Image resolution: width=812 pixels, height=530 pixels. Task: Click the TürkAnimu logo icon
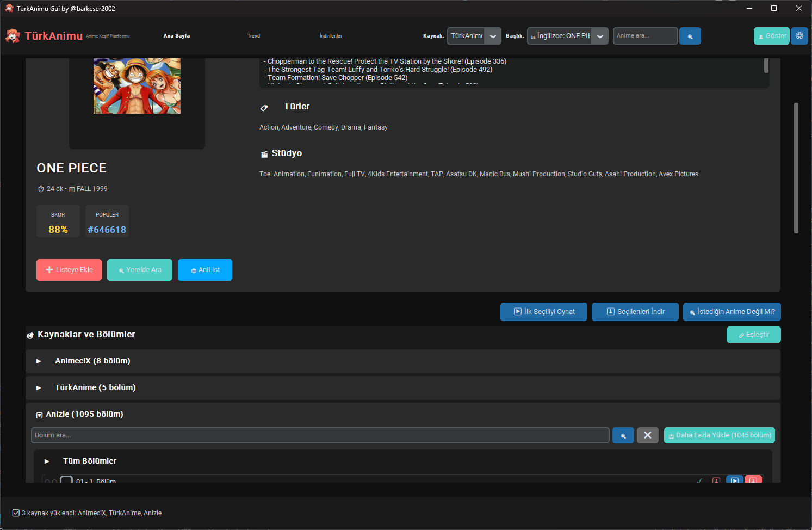tap(13, 36)
